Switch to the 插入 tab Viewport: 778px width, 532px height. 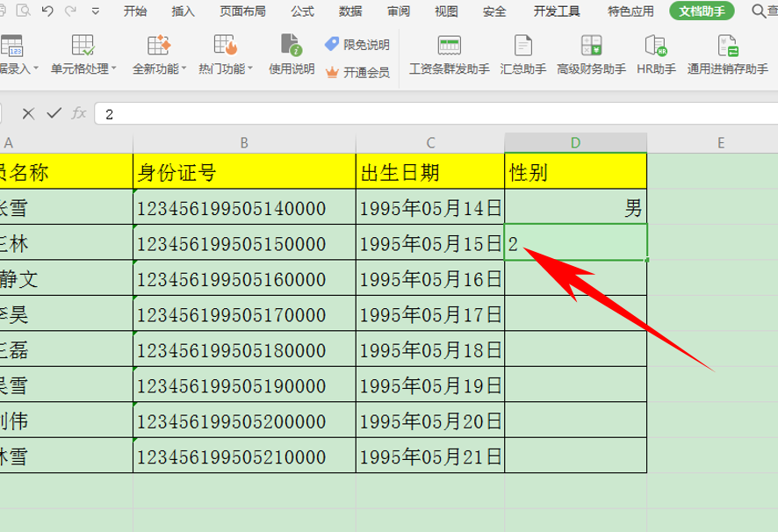184,11
